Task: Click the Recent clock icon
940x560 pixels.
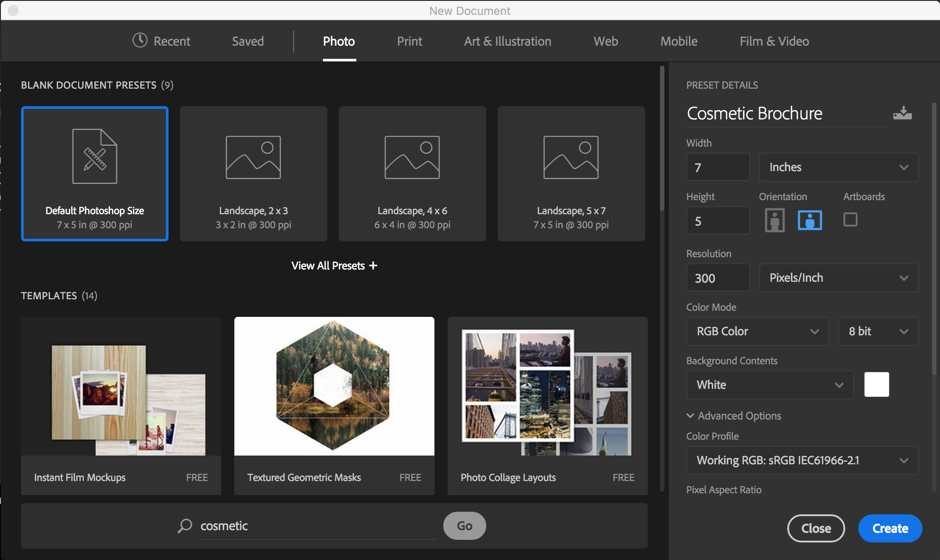Action: pos(140,40)
